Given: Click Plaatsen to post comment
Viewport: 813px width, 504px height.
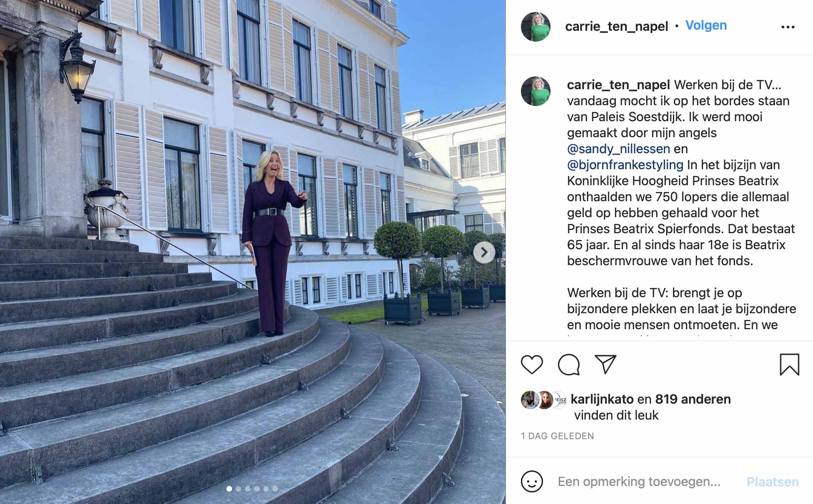Looking at the screenshot, I should (x=773, y=482).
